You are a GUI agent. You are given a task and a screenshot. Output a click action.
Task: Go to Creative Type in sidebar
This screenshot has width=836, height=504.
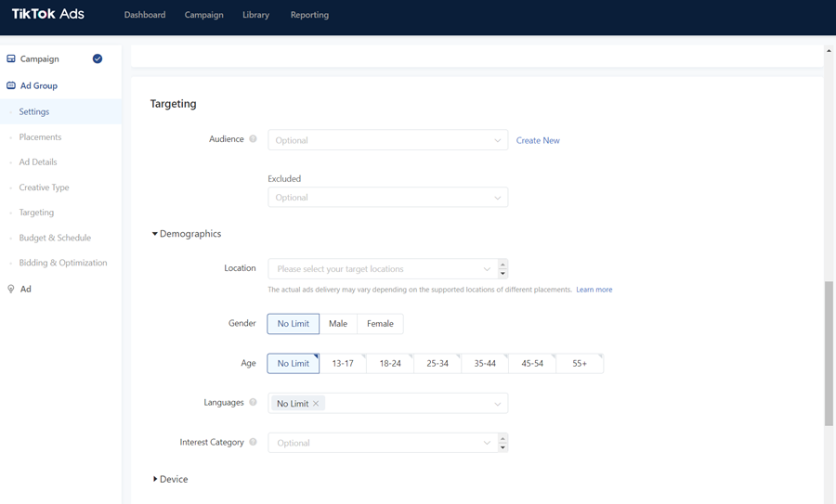click(44, 187)
